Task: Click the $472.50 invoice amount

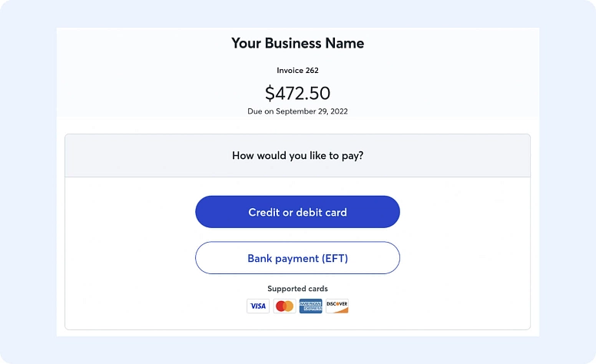Action: 298,93
